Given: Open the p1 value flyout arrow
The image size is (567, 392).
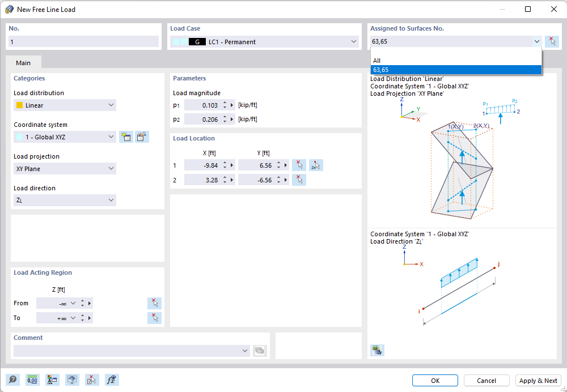Looking at the screenshot, I should pos(232,105).
